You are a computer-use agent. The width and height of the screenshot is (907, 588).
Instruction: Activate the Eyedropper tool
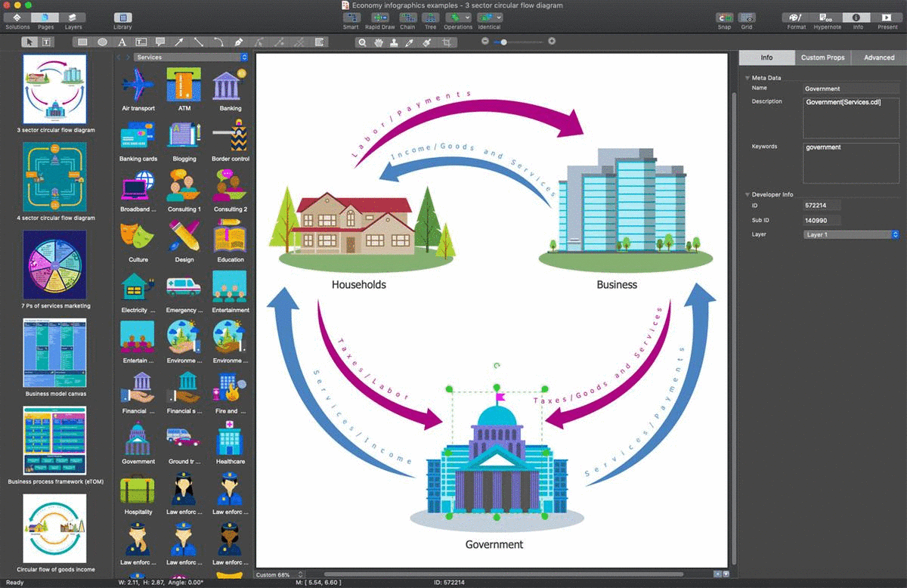click(410, 42)
